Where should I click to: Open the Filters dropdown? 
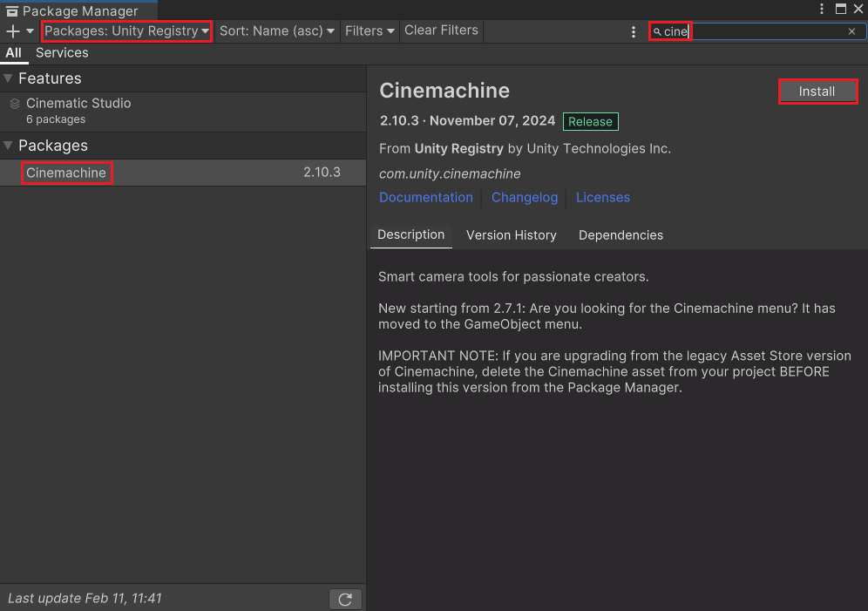370,31
